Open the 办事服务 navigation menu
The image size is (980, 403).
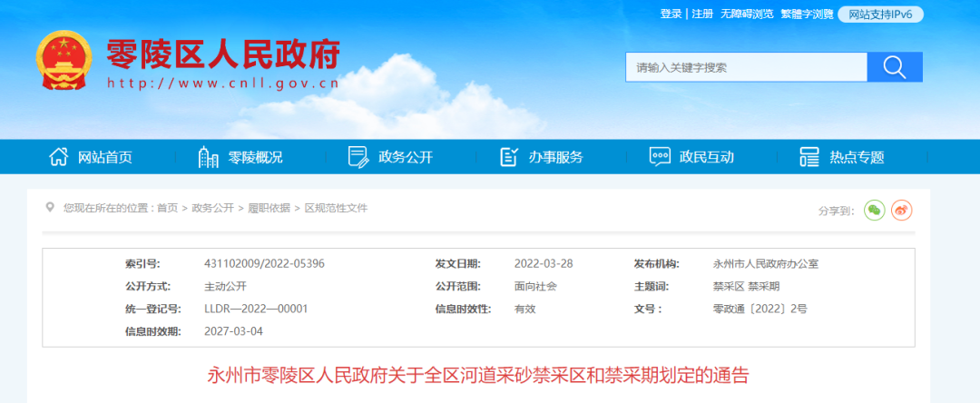(555, 157)
